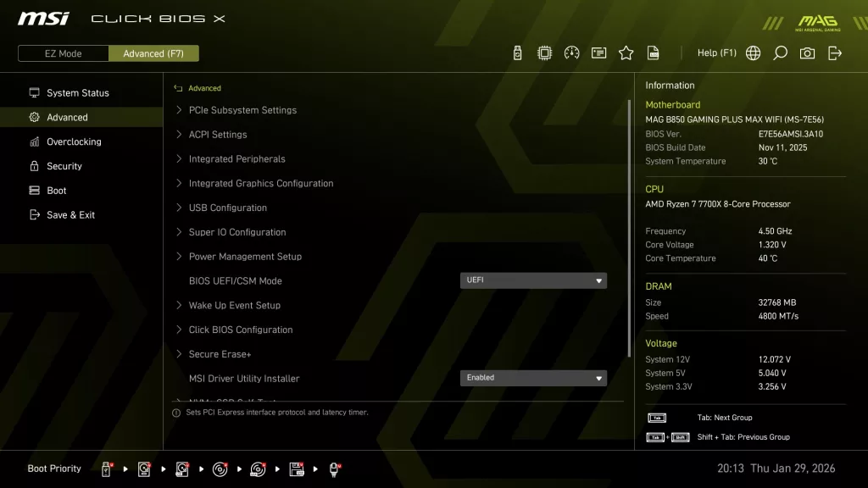
Task: Open the M-Flash USB update tool
Action: click(517, 52)
